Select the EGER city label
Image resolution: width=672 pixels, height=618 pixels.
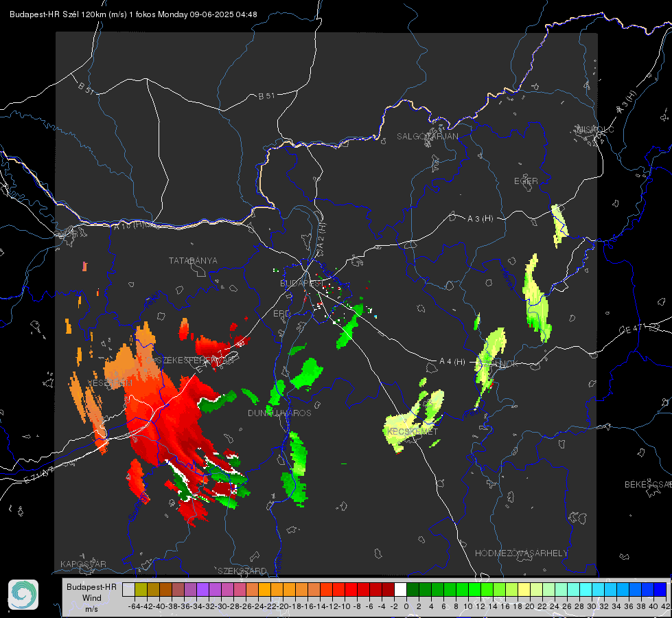coord(526,181)
